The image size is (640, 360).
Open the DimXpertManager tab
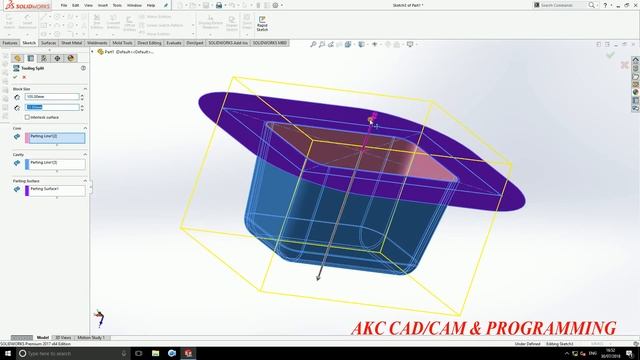click(57, 58)
